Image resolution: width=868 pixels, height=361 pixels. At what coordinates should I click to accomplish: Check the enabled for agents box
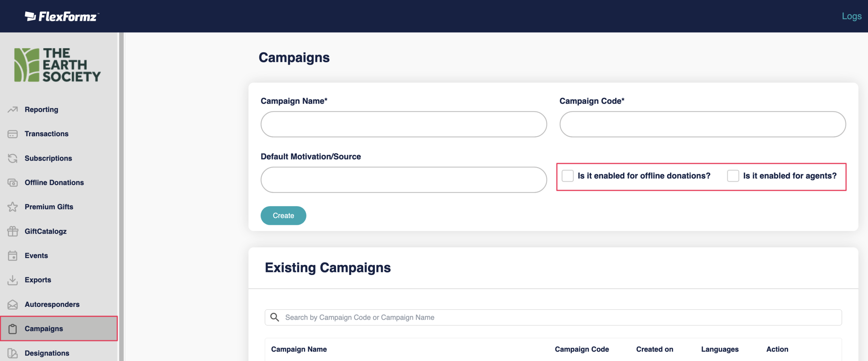coord(733,176)
